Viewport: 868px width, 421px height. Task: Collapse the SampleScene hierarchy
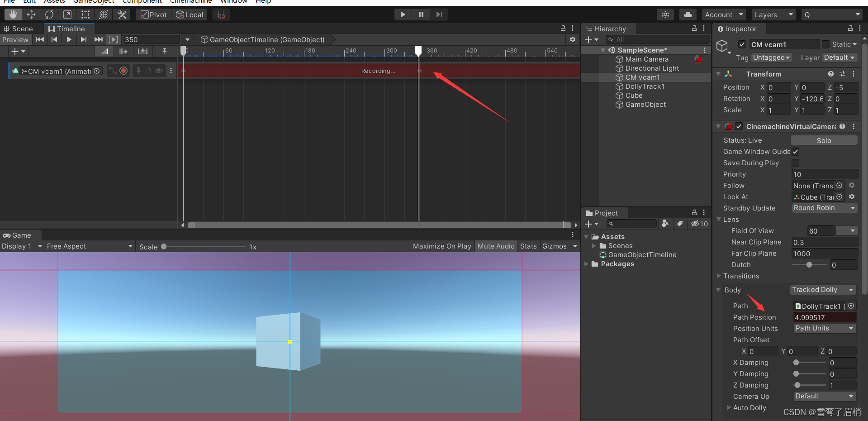(602, 50)
